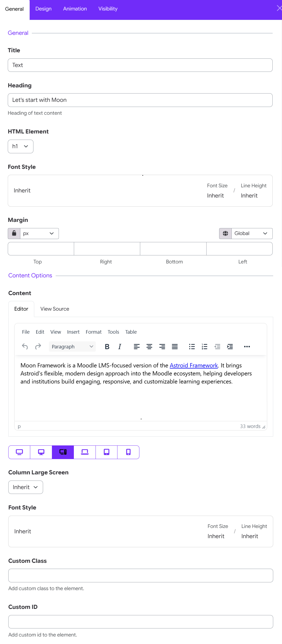Select the View Source tab
Viewport: 282px width, 644px height.
click(55, 309)
